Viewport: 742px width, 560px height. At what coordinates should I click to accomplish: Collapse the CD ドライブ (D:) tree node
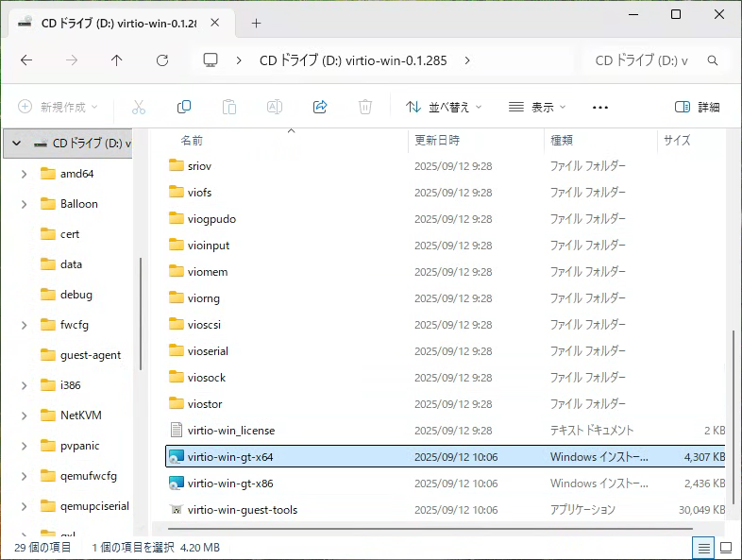[x=17, y=143]
